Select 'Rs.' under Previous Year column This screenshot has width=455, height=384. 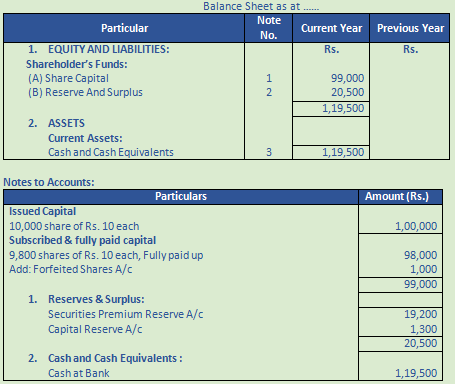pos(410,49)
